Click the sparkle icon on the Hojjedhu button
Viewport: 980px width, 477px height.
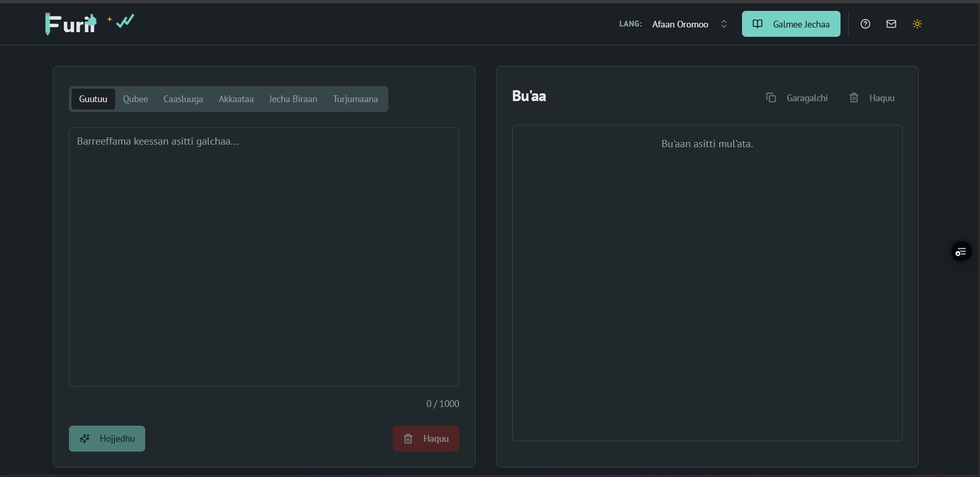point(85,439)
